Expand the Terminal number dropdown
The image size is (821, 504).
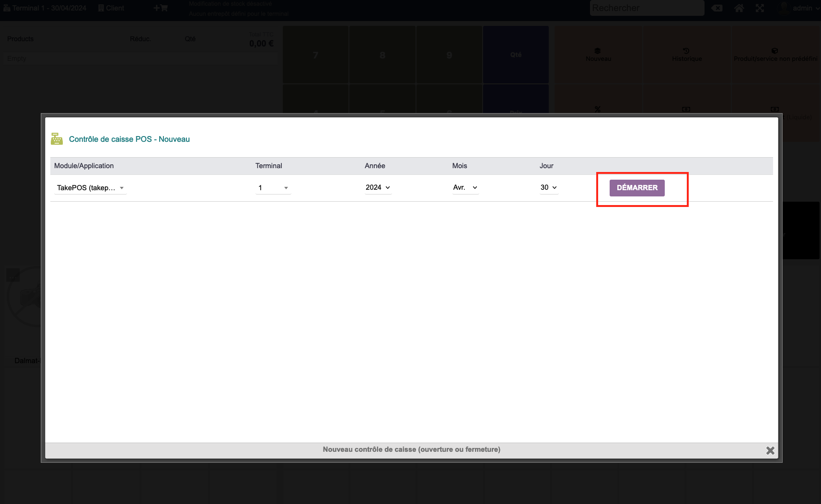tap(273, 188)
